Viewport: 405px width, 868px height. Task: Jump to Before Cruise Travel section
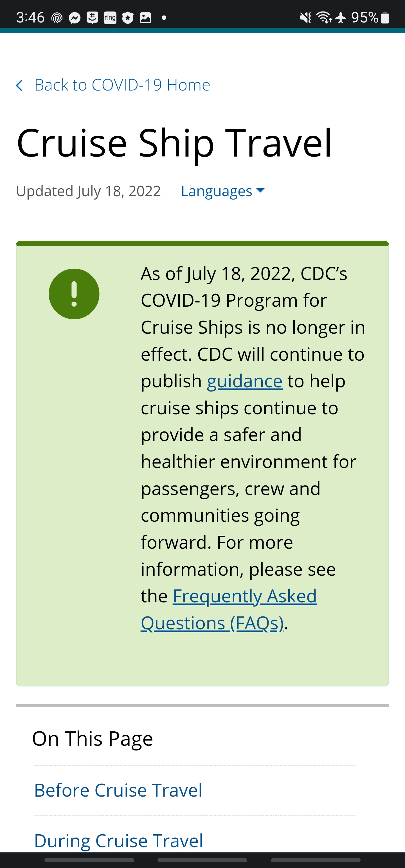[118, 790]
